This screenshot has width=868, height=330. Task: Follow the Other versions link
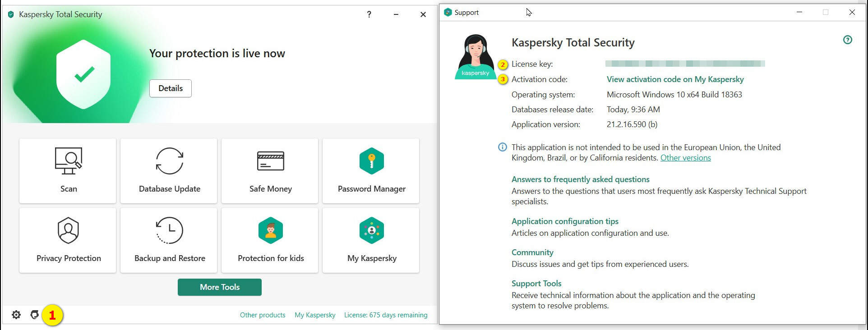pyautogui.click(x=685, y=158)
